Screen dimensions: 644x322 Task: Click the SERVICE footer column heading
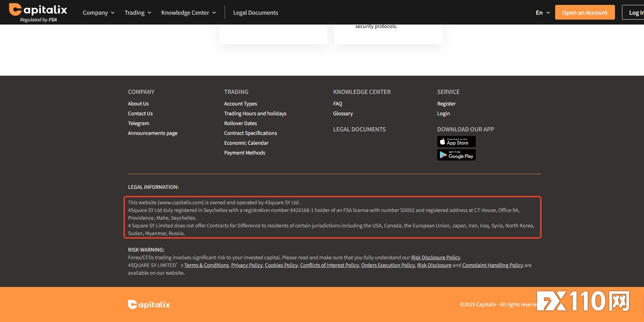point(448,92)
